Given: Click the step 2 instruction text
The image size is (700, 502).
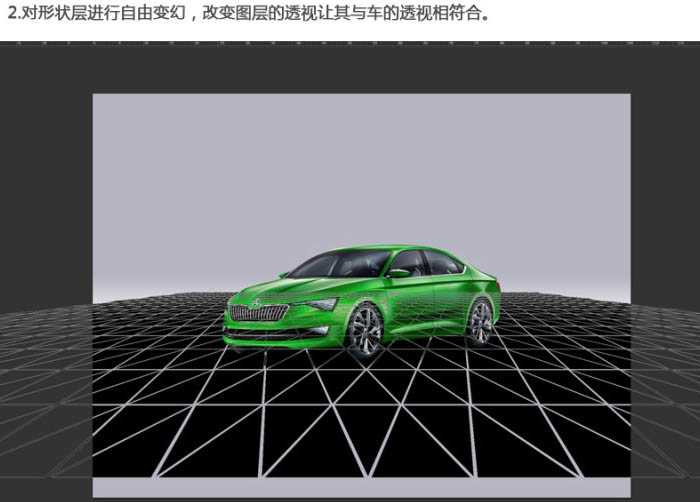Looking at the screenshot, I should (x=248, y=15).
